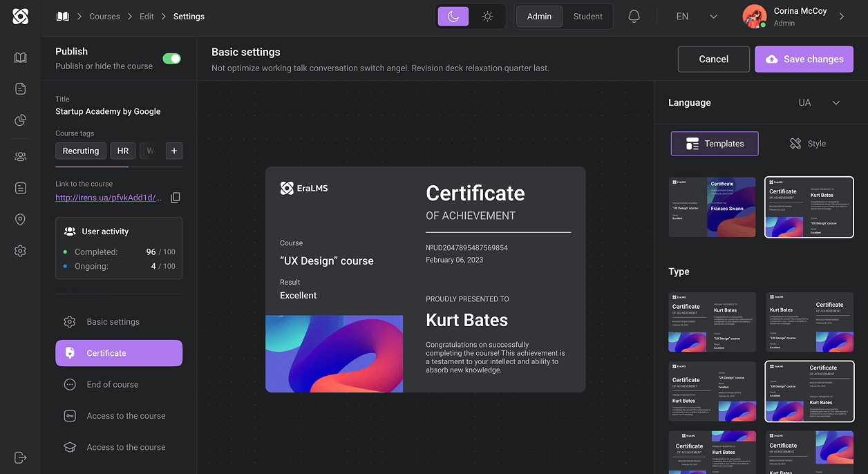
Task: Click the Kurt Bates name on certificate
Action: pyautogui.click(x=466, y=320)
